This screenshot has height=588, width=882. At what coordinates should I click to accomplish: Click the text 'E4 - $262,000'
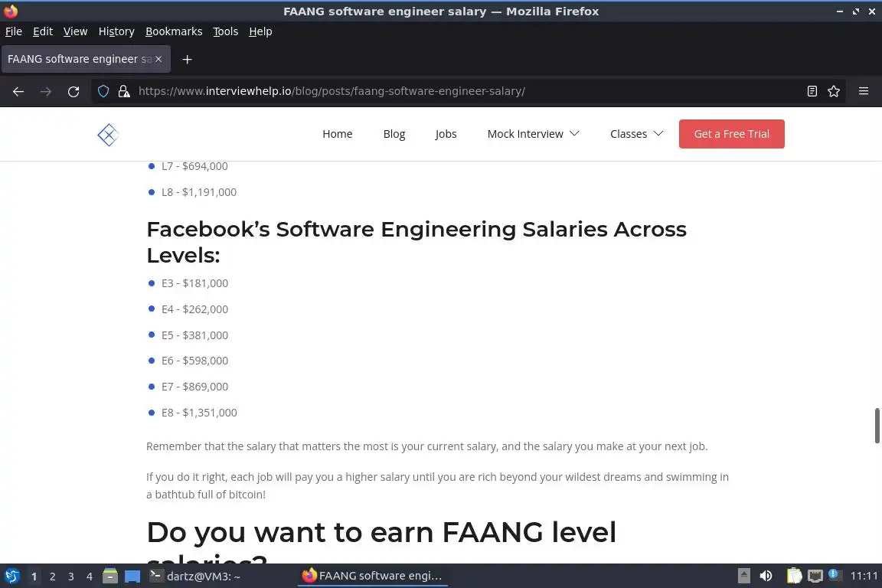[194, 309]
